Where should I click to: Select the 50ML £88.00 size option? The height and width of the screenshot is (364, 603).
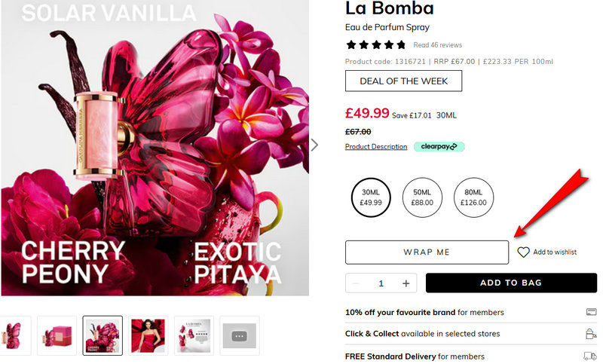[422, 197]
